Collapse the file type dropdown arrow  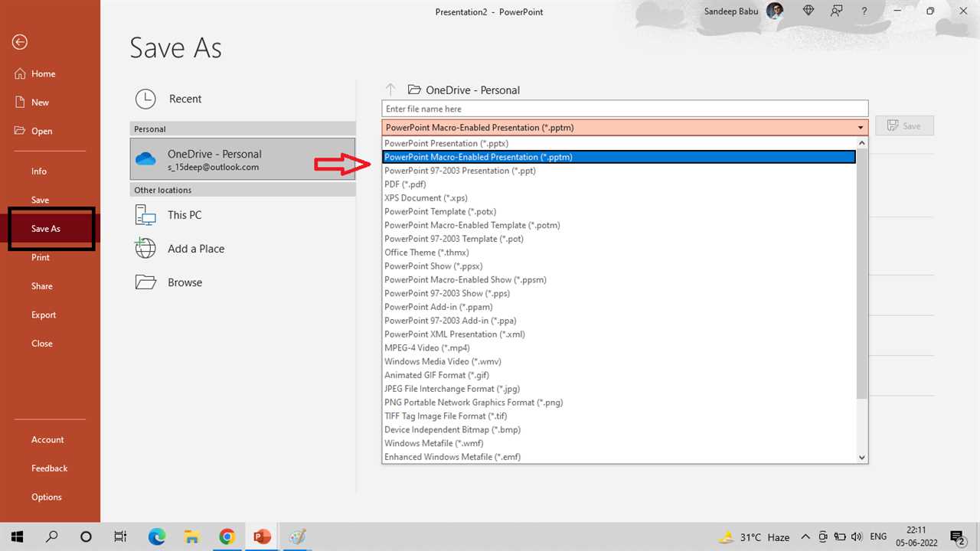pyautogui.click(x=861, y=128)
